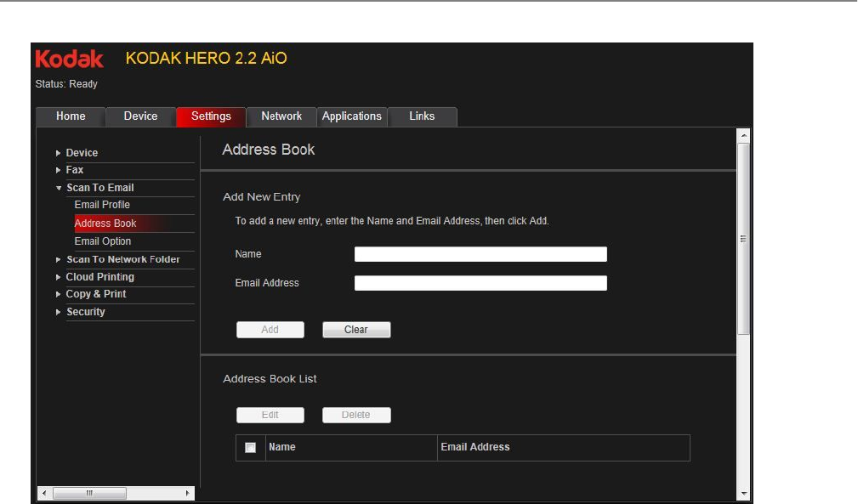Go to the Applications tab
The image size is (858, 504).
pyautogui.click(x=352, y=116)
